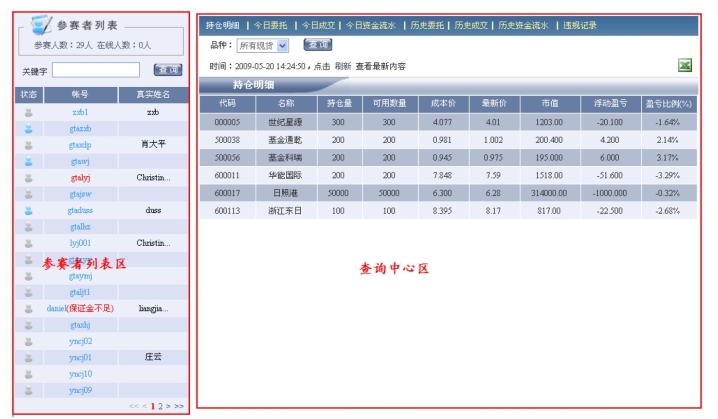Image resolution: width=718 pixels, height=419 pixels.
Task: Open the 违规记录 tab
Action: click(580, 25)
